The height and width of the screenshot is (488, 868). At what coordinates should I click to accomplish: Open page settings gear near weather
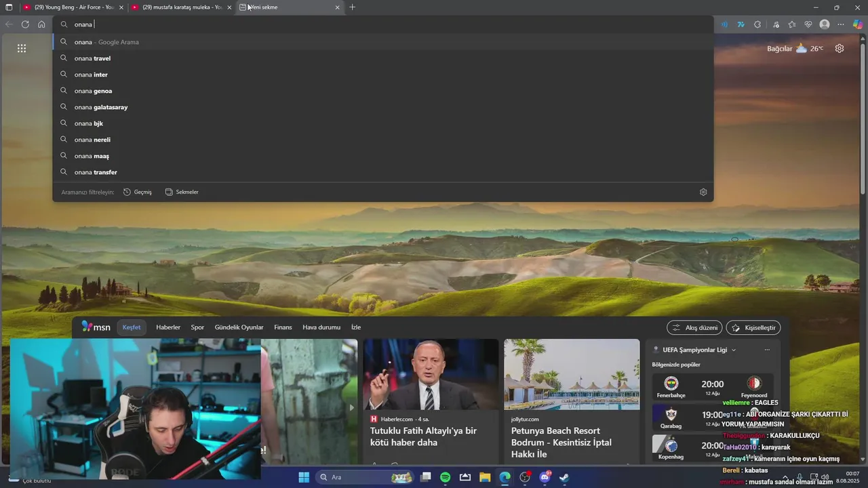(840, 48)
